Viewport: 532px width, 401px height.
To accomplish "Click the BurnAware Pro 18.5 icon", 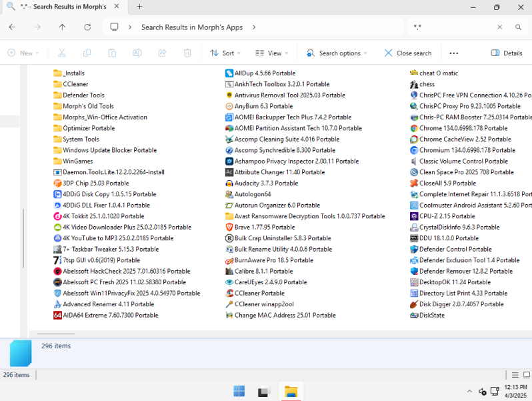I will [229, 260].
